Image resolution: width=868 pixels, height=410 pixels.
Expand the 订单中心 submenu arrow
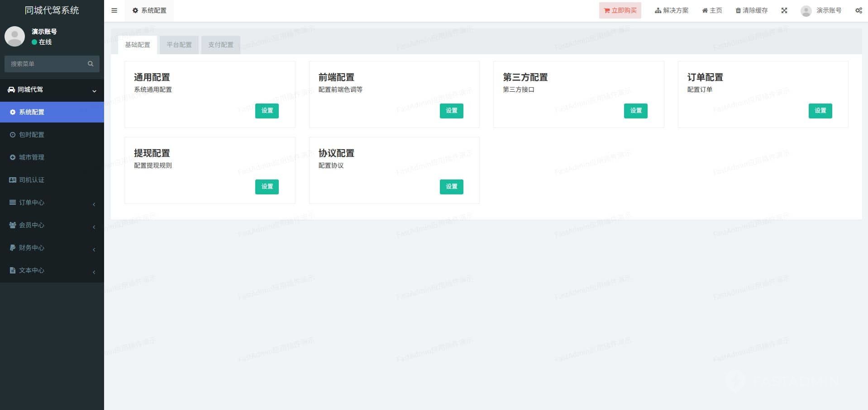pyautogui.click(x=94, y=204)
